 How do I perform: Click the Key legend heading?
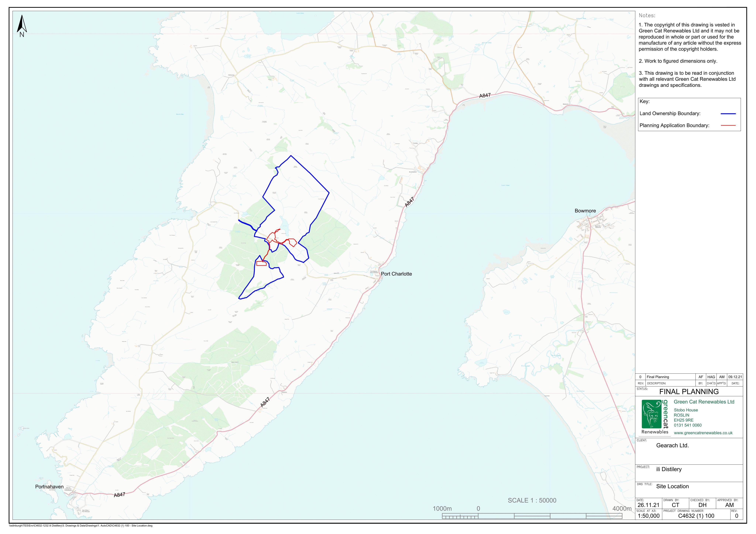pyautogui.click(x=644, y=101)
